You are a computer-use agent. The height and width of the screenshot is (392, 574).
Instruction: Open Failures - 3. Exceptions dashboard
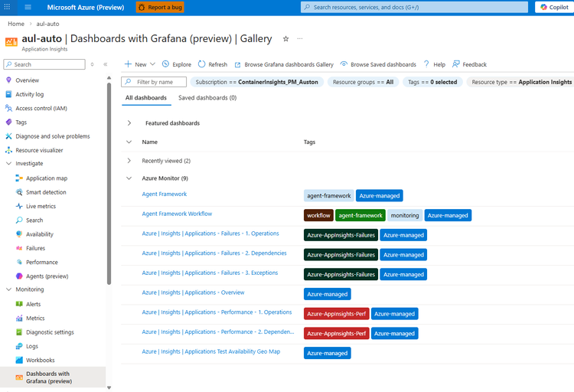[x=210, y=273]
